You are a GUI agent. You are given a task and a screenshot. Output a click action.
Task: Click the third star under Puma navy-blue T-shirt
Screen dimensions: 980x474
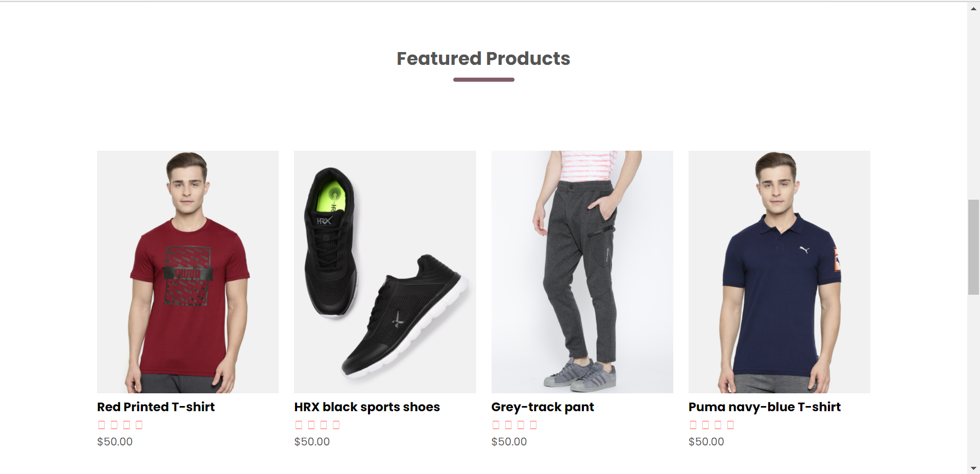pos(718,424)
